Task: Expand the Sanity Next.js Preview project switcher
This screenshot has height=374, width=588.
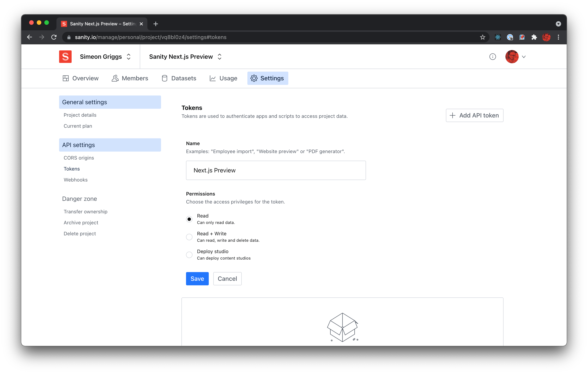Action: 220,57
